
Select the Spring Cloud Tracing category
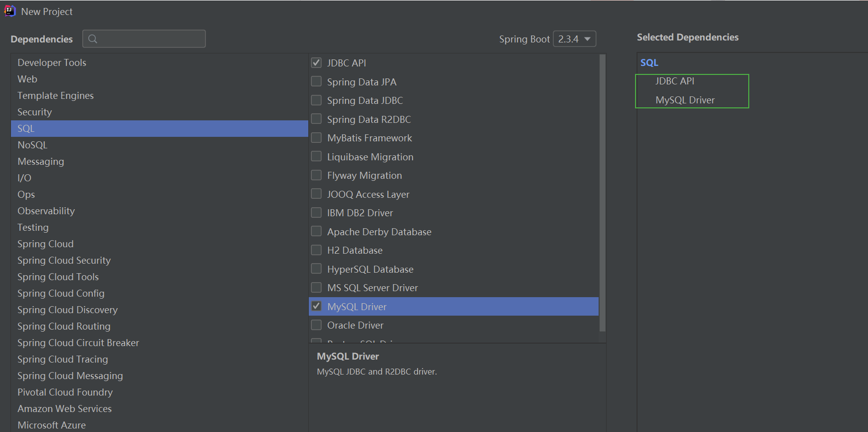[x=160, y=359]
